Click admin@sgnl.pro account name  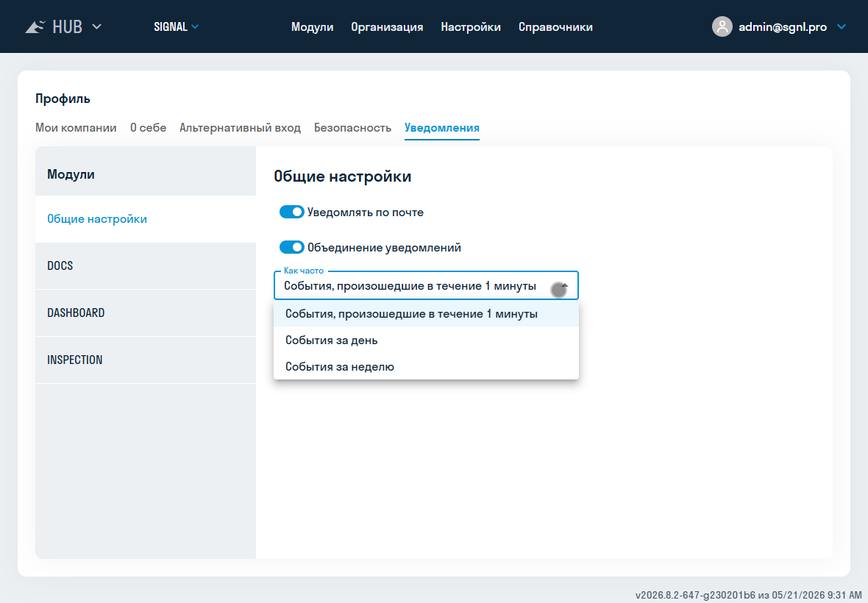coord(782,26)
